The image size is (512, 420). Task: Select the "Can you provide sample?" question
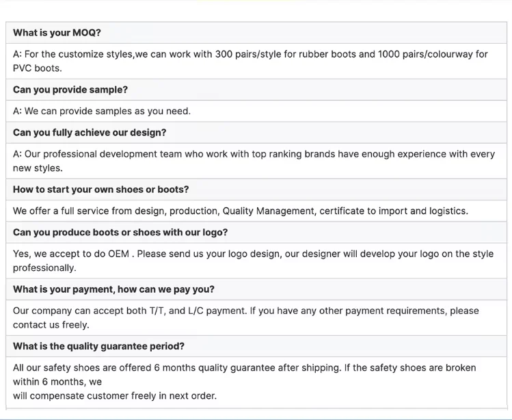[x=70, y=90]
